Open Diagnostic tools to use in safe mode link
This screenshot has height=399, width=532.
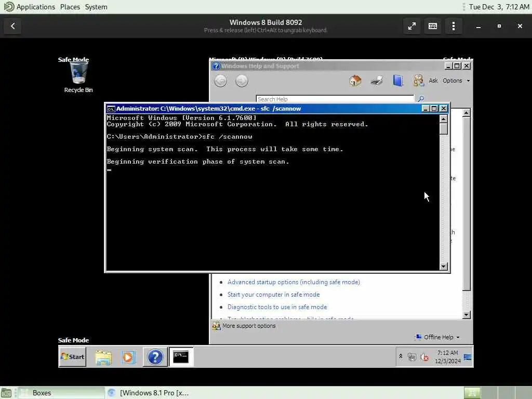[277, 307]
